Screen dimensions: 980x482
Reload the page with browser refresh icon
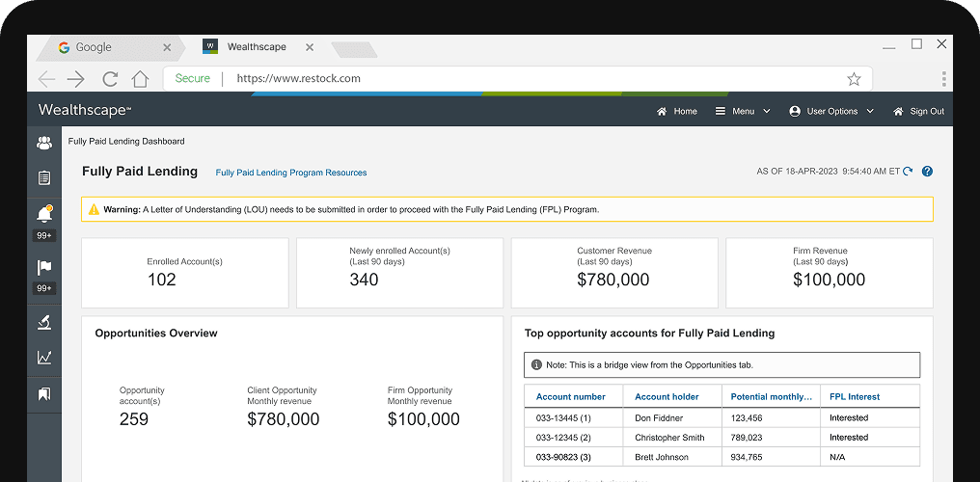tap(111, 79)
